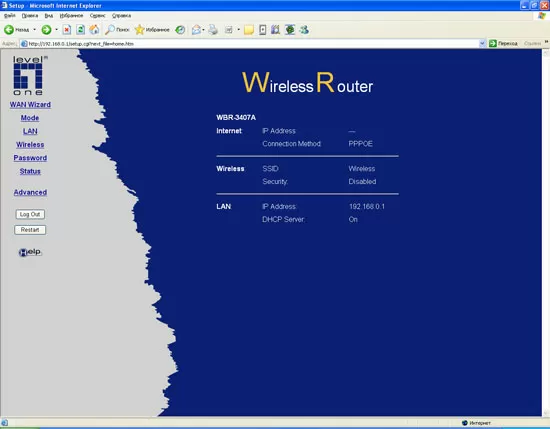
Task: Click the Security value Disabled
Action: (362, 181)
